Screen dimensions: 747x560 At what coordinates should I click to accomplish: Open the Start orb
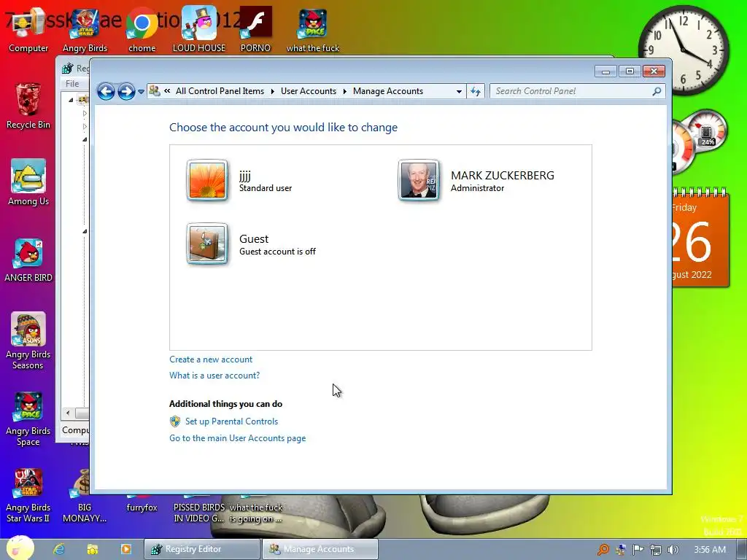coord(20,548)
